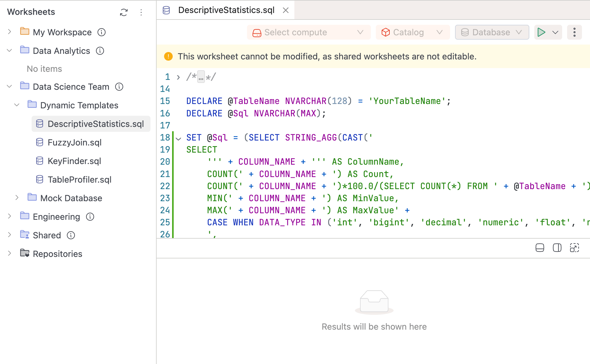Click the collapsed comment ellipsis placeholder
This screenshot has height=364, width=590.
click(x=201, y=77)
